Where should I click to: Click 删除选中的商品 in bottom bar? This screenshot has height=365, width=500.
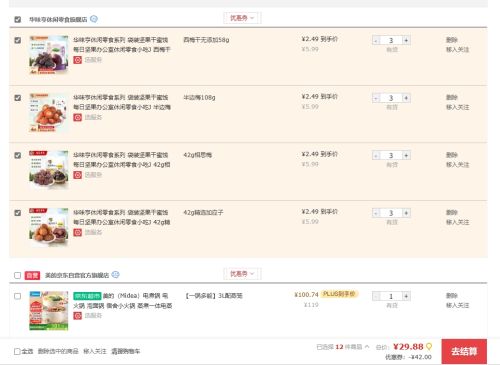58,351
